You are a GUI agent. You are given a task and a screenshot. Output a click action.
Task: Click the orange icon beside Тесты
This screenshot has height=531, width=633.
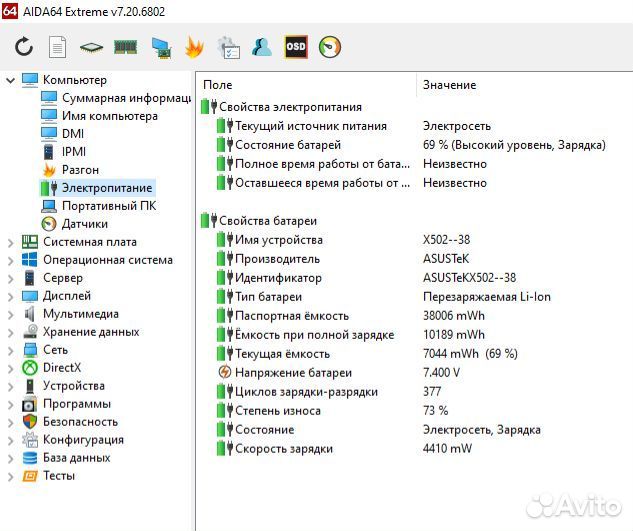30,476
